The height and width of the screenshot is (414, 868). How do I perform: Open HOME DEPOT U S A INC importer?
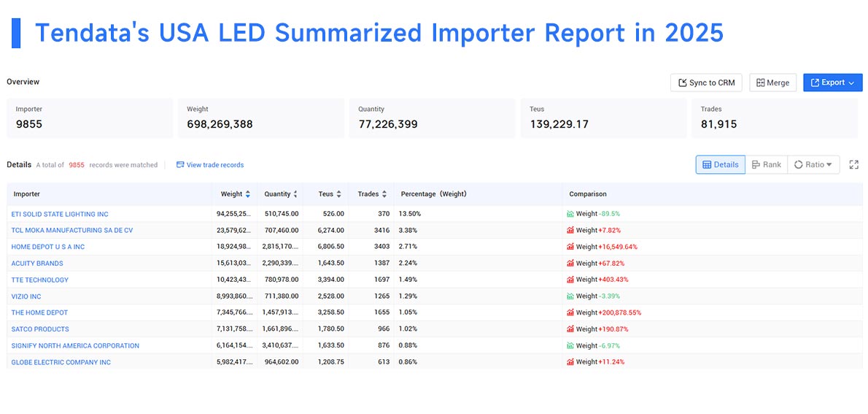(48, 247)
